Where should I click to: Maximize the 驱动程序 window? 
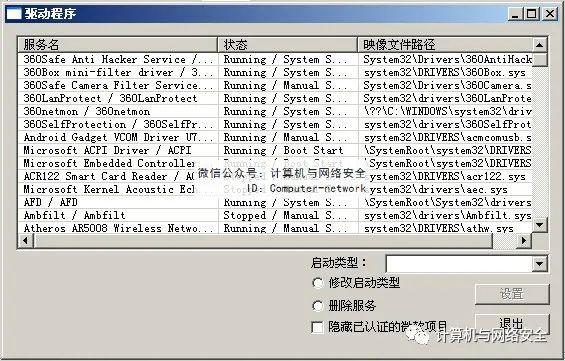coord(532,14)
